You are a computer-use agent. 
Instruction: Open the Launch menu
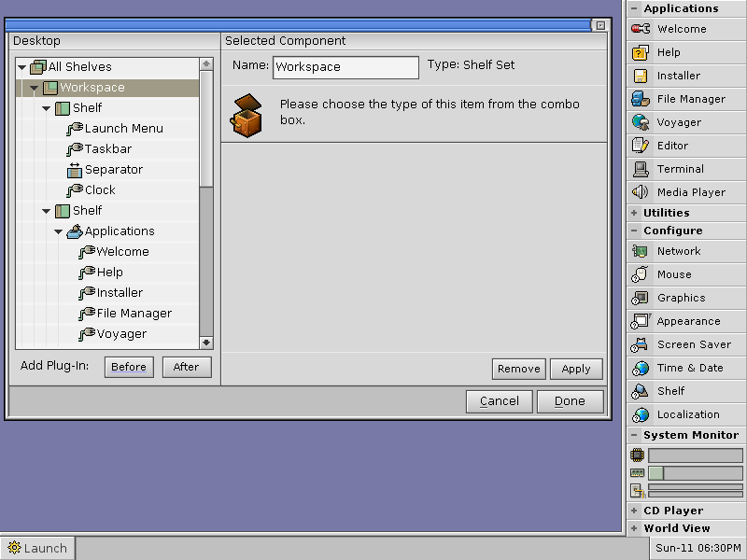click(35, 548)
